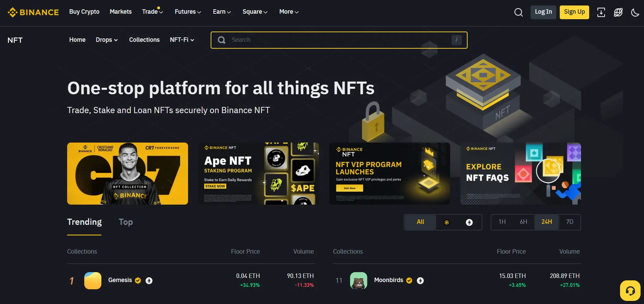
Task: Go to NFT Home
Action: [x=77, y=40]
